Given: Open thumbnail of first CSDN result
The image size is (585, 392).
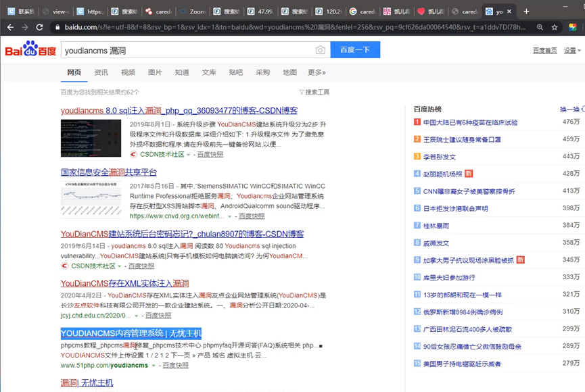Looking at the screenshot, I should click(91, 138).
